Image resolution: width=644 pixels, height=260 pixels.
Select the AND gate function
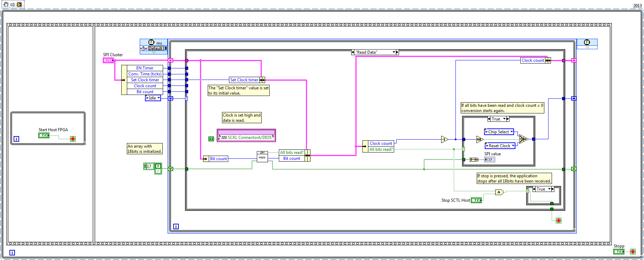[x=499, y=192]
